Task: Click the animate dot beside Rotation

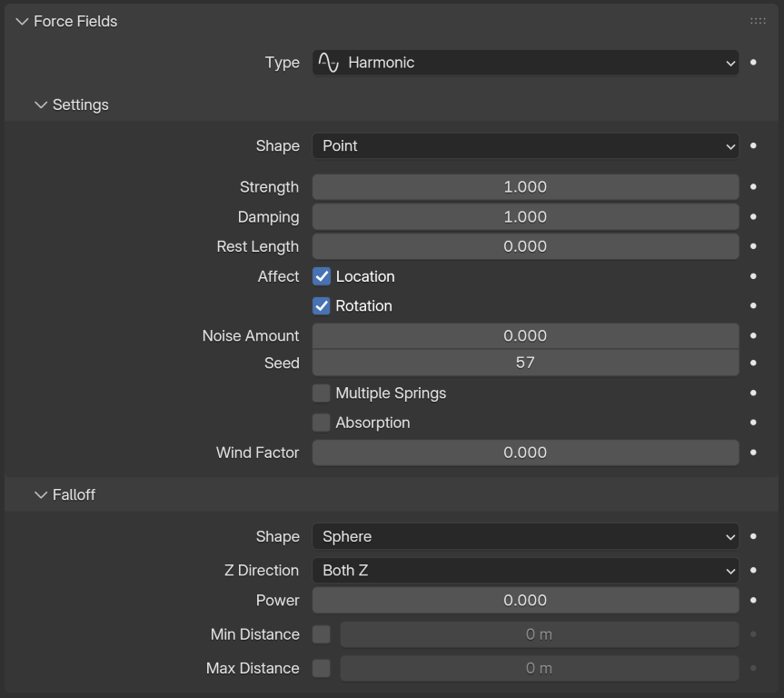Action: tap(753, 305)
